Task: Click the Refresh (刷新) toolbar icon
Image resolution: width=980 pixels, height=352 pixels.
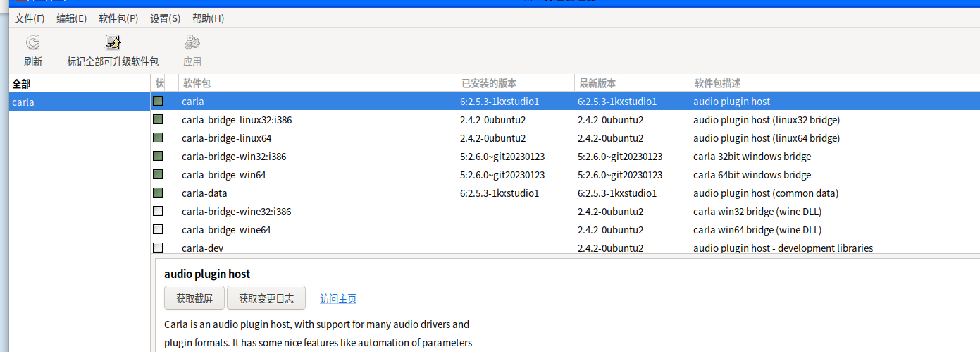Action: pyautogui.click(x=33, y=42)
